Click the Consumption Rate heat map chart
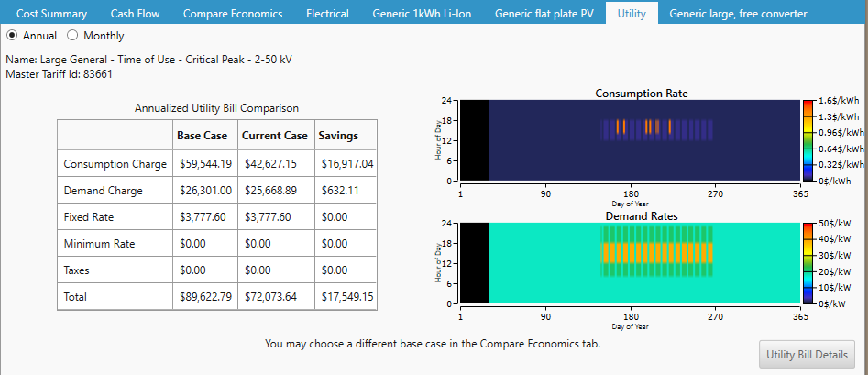 point(630,140)
